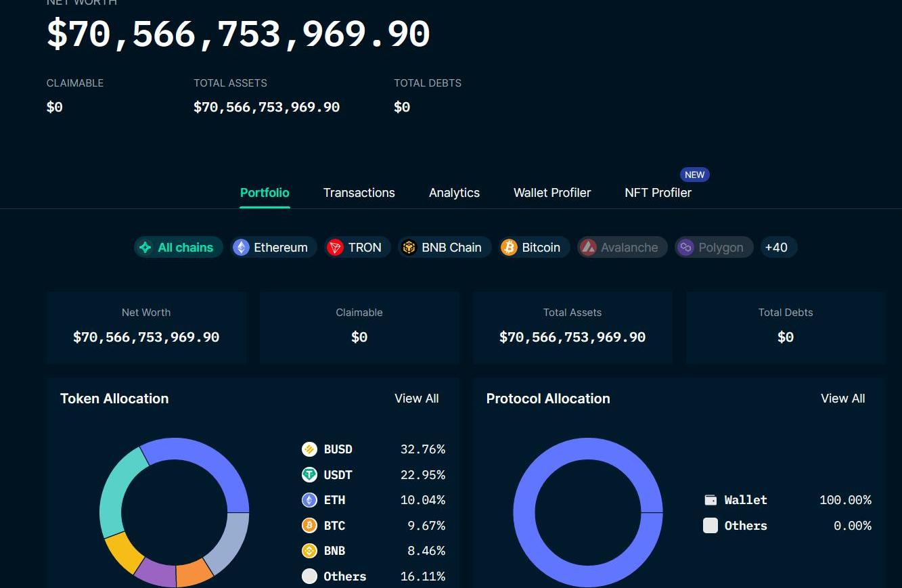Image resolution: width=902 pixels, height=588 pixels.
Task: Click the Others gray circle token icon
Action: (309, 576)
